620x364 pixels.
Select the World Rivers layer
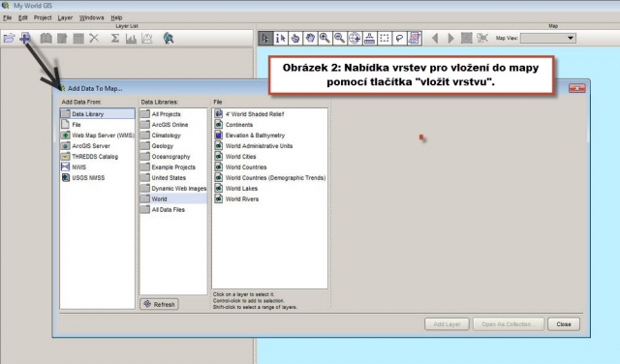tap(270, 199)
